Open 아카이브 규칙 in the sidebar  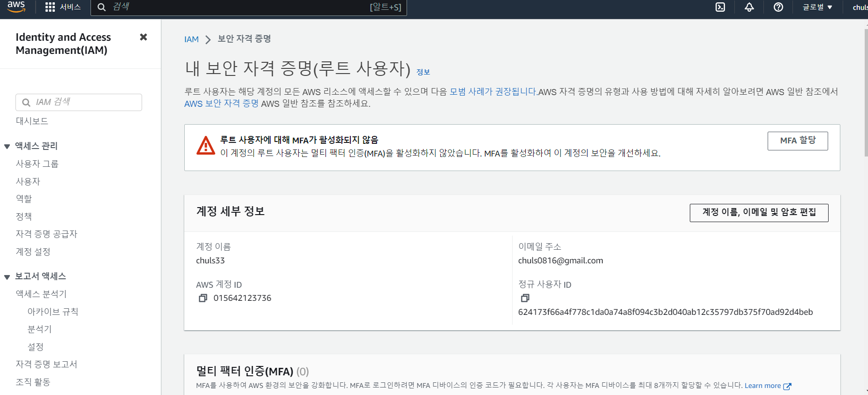point(53,312)
